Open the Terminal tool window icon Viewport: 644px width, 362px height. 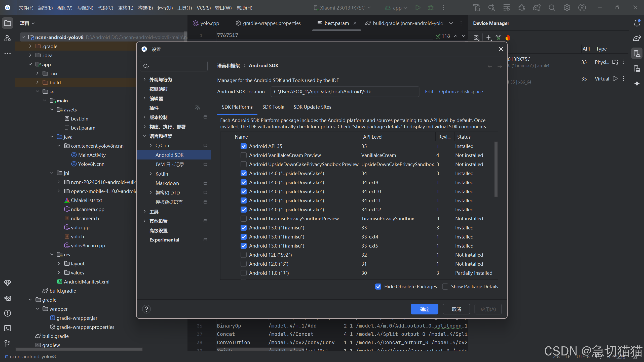8,328
